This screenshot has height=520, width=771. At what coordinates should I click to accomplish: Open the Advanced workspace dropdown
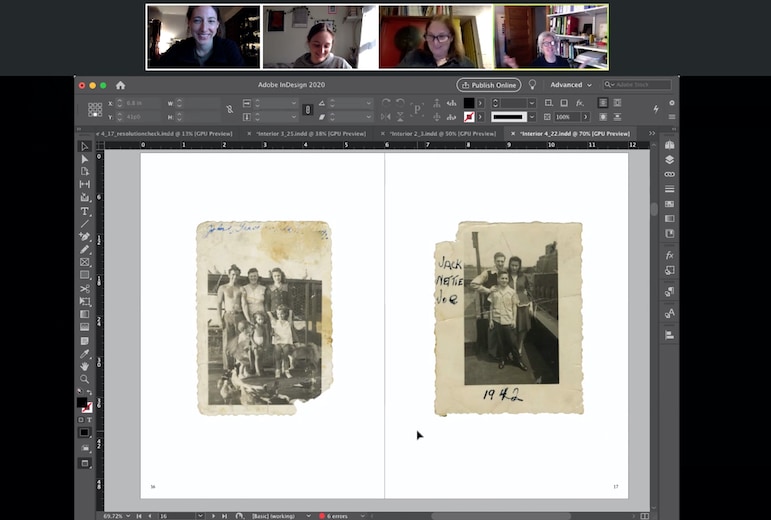point(571,85)
